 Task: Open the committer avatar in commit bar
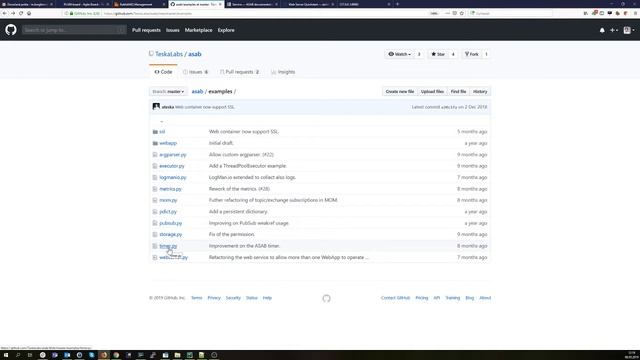[x=156, y=107]
